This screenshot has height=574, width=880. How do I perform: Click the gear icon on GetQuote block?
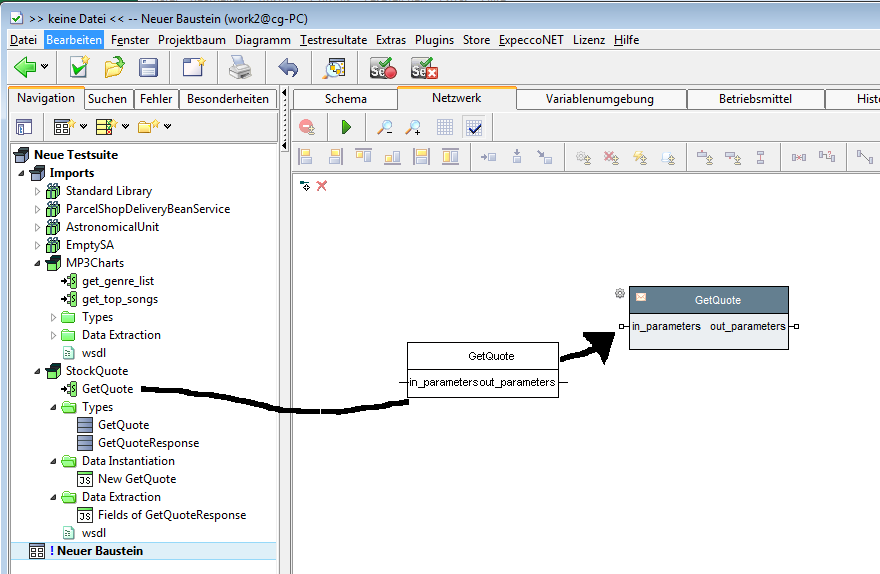pyautogui.click(x=620, y=294)
